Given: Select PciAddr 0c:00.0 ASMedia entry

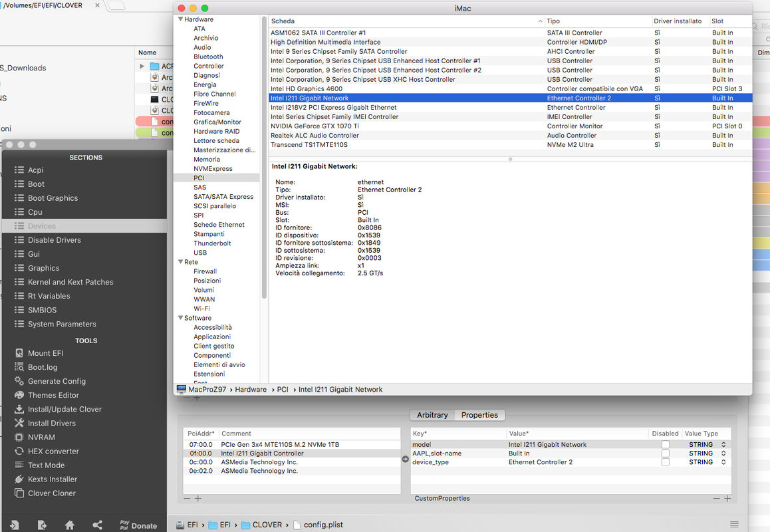Looking at the screenshot, I should (292, 462).
